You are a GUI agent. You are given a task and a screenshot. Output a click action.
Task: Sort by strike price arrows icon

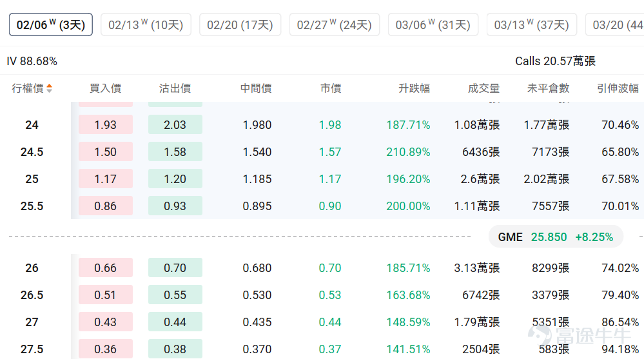tap(49, 88)
